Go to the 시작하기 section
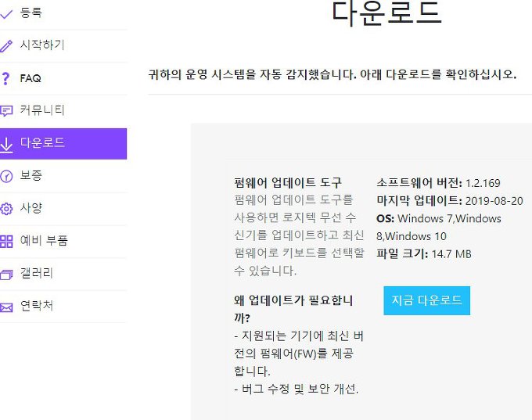This screenshot has height=420, width=532. (42, 45)
